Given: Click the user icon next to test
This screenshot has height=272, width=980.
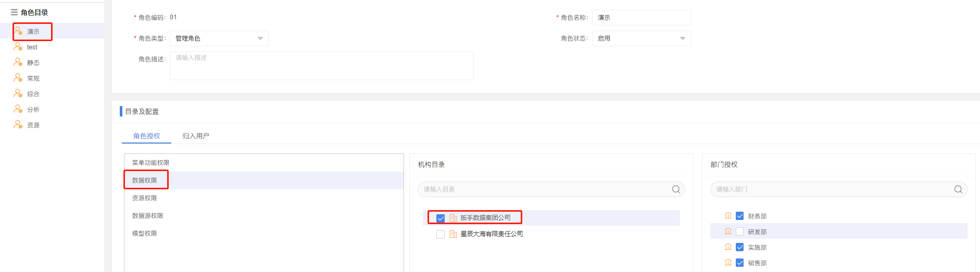Looking at the screenshot, I should tap(18, 47).
